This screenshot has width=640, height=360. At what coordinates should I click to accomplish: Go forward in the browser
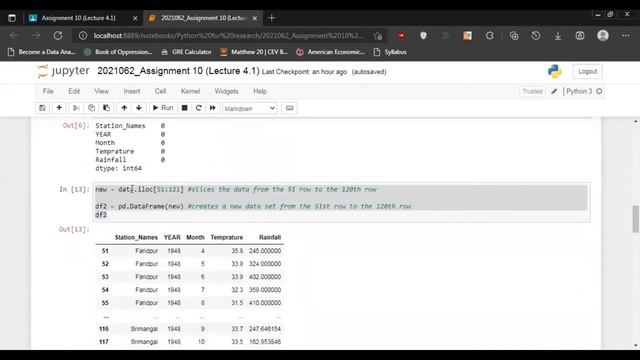36,36
